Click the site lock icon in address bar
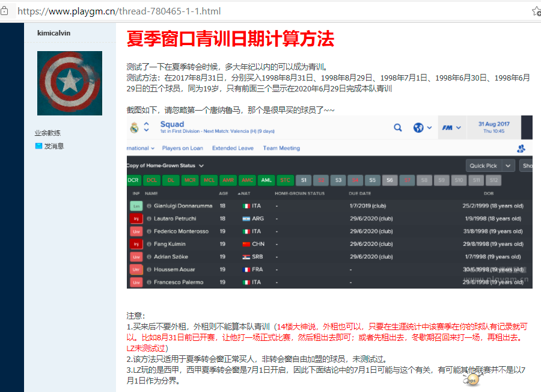541x392 pixels. coord(4,11)
